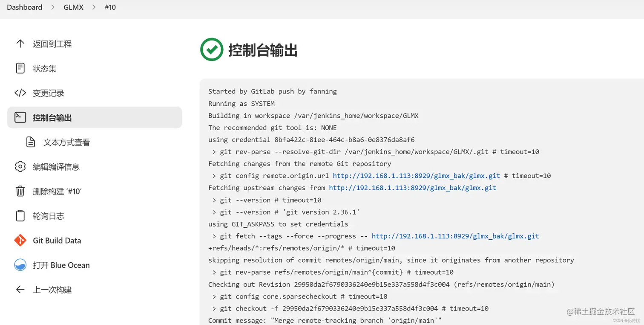Click the green success checkmark status icon
Viewport: 644px width, 325px height.
(x=212, y=49)
